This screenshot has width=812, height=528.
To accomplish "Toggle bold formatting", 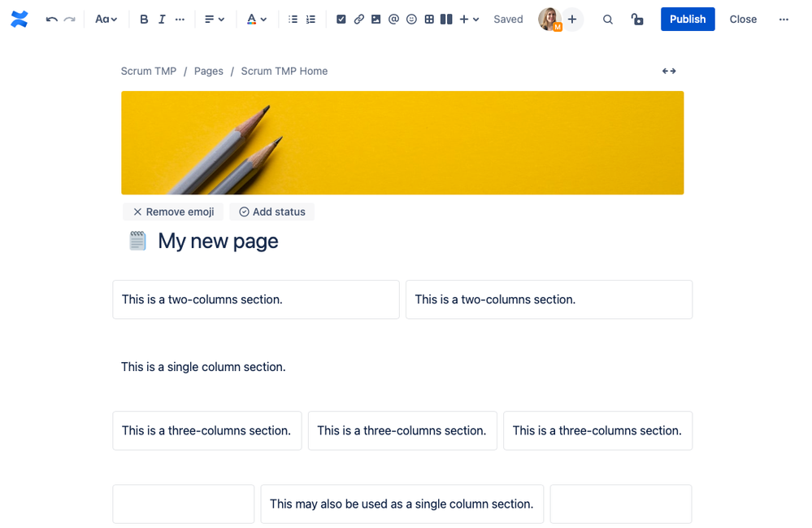I will click(144, 19).
